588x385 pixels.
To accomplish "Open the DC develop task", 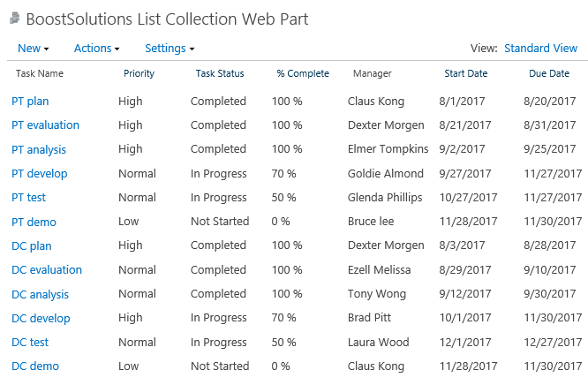I will click(41, 319).
